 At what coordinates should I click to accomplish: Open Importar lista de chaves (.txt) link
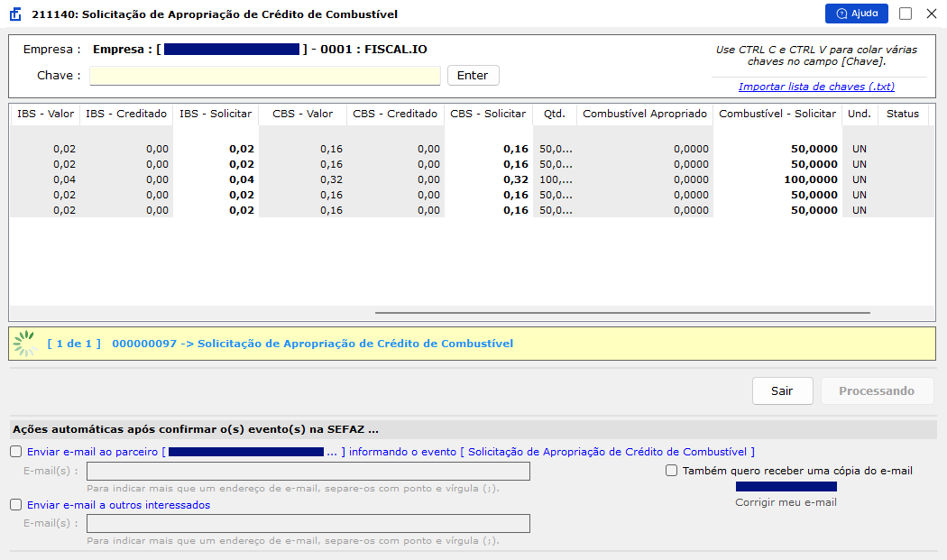coord(816,87)
